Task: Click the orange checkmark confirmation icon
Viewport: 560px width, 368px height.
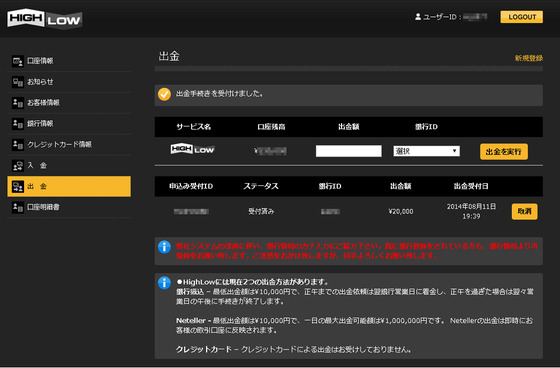Action: coord(164,94)
